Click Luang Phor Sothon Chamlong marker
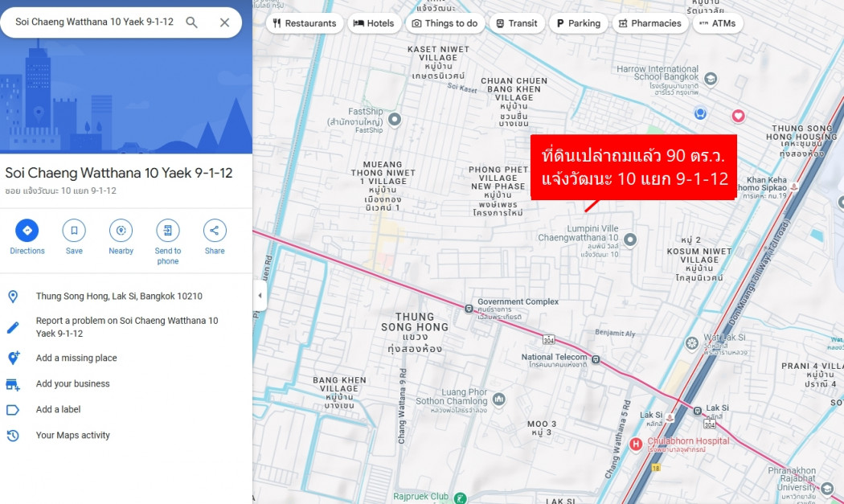 point(499,399)
